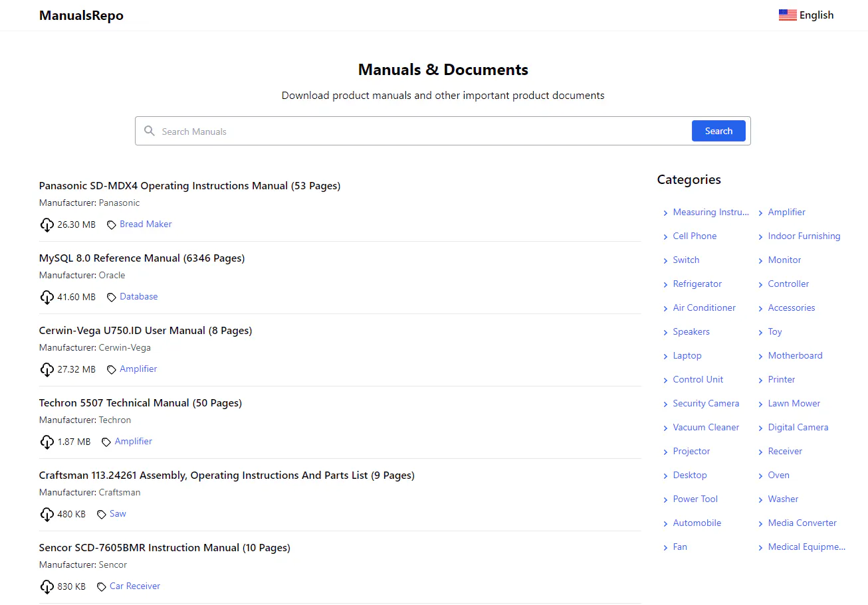Click the magnifier icon in search bar
The width and height of the screenshot is (868, 605).
pos(150,131)
